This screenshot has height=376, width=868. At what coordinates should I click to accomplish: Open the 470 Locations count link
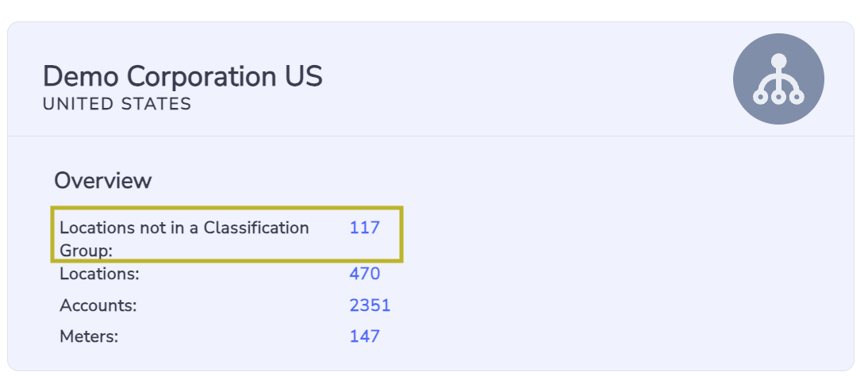point(364,274)
